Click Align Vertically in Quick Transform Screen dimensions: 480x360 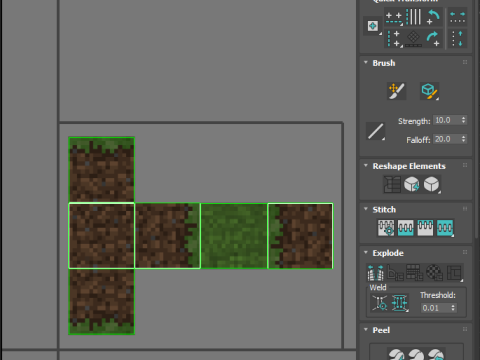coord(394,38)
